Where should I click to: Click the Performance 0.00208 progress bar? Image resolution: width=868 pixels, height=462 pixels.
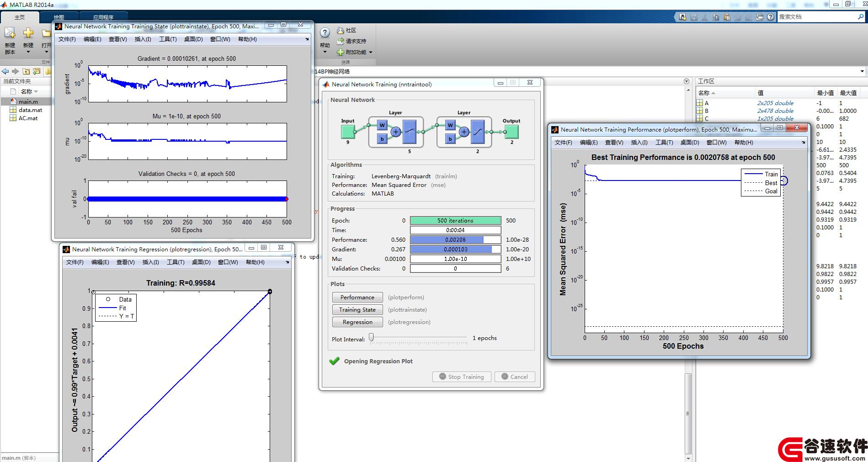click(x=455, y=239)
